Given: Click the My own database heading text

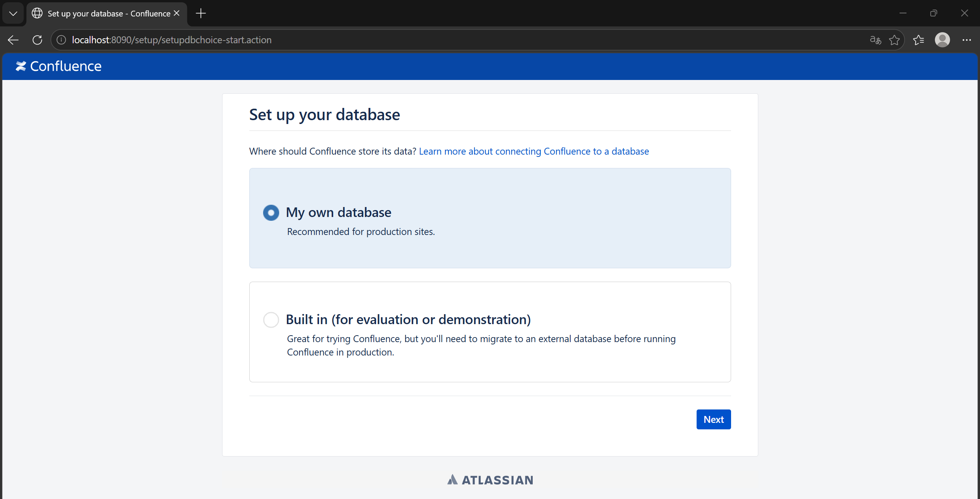Looking at the screenshot, I should click(x=339, y=212).
